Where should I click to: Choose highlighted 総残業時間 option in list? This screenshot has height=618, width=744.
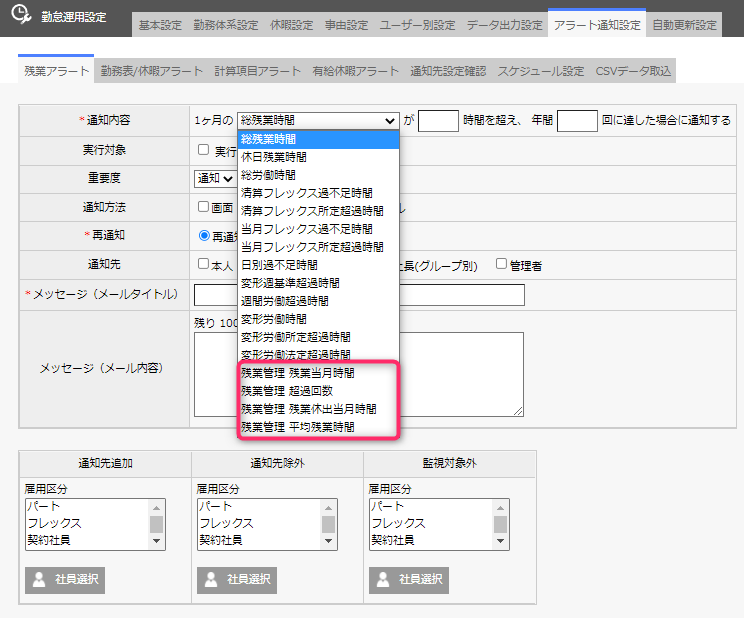click(x=318, y=139)
